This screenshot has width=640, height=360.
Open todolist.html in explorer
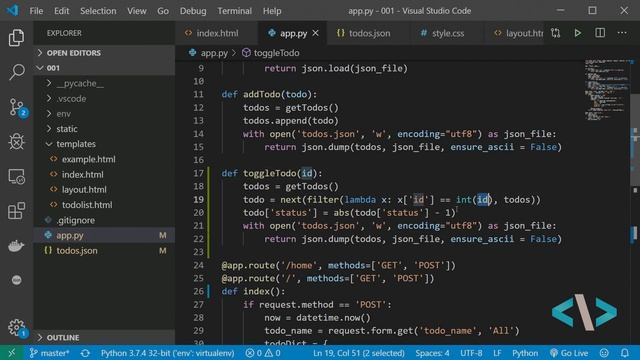coord(104,205)
